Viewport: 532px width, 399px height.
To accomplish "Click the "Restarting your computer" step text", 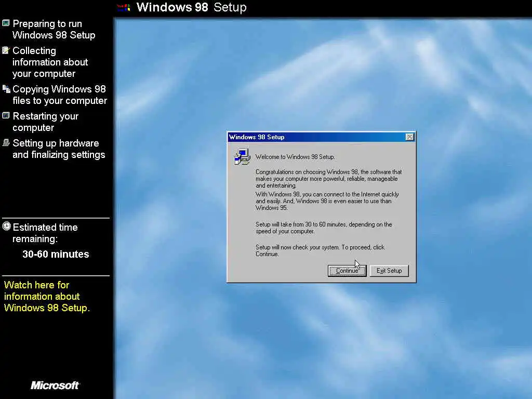I will click(46, 122).
